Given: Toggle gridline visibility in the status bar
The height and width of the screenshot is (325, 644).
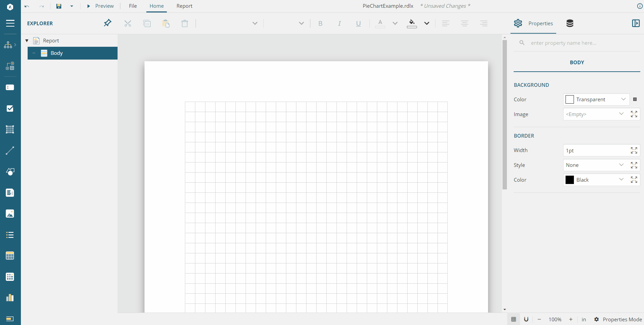Looking at the screenshot, I should [514, 319].
